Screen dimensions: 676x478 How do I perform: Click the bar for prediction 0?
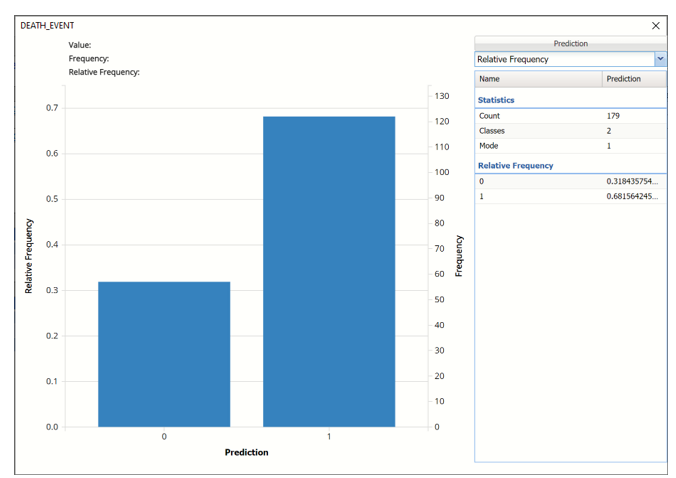pos(164,354)
